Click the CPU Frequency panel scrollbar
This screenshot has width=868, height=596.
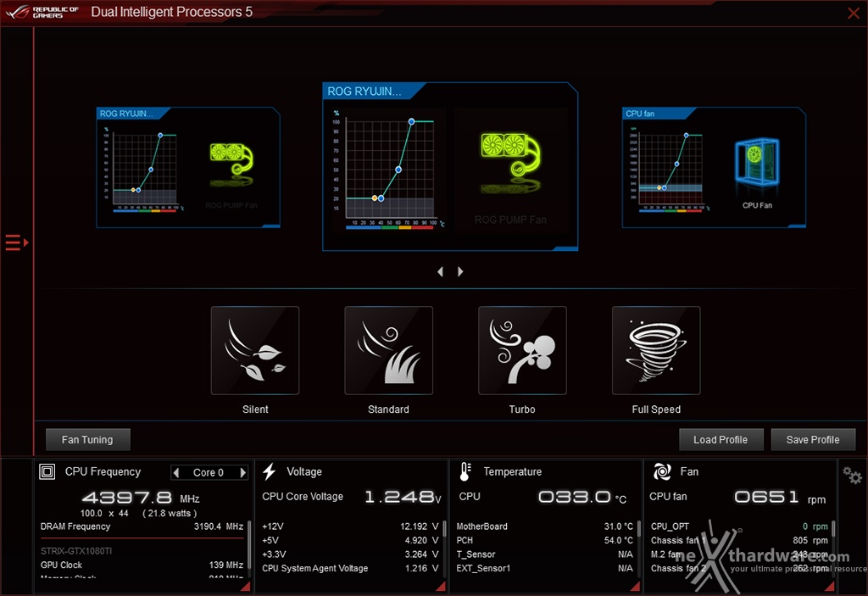click(x=249, y=546)
